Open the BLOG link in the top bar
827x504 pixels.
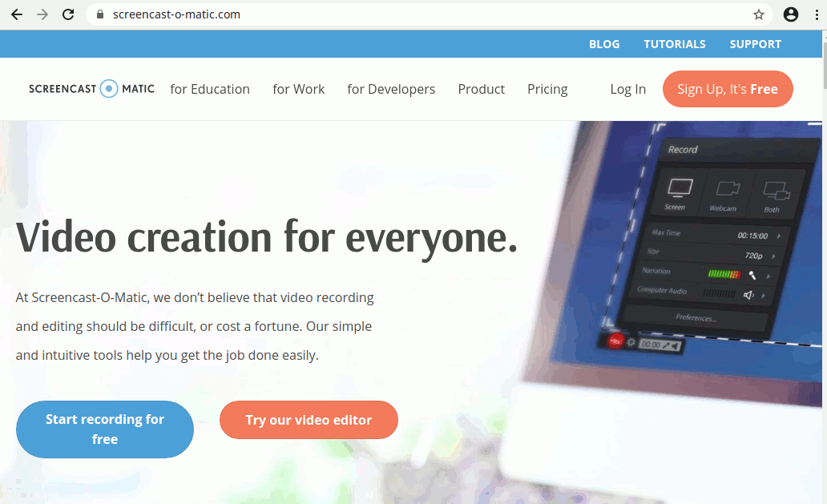click(604, 44)
